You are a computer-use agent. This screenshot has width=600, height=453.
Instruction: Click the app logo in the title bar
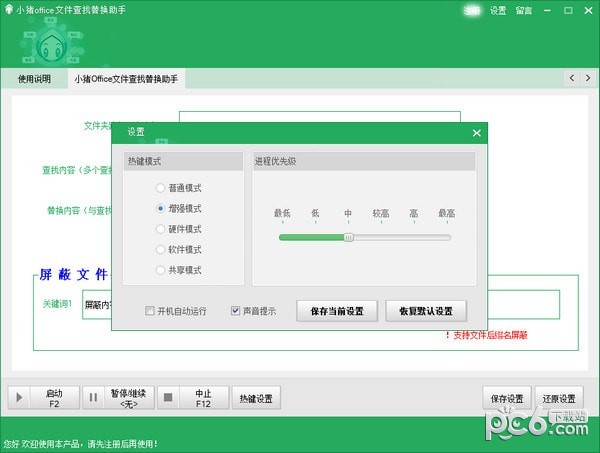[8, 9]
